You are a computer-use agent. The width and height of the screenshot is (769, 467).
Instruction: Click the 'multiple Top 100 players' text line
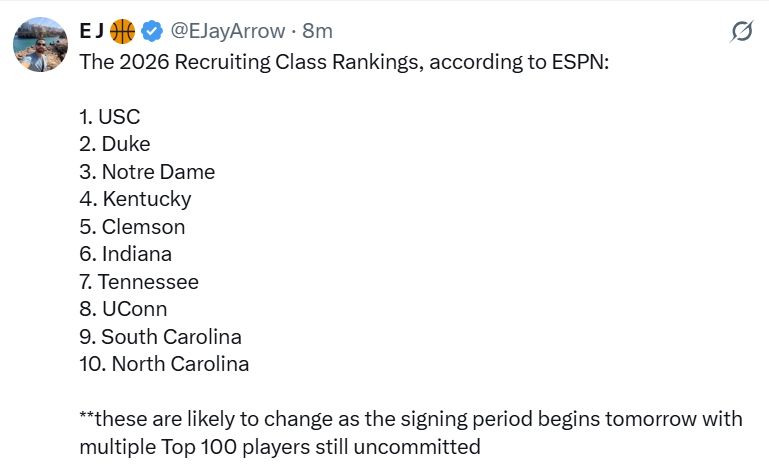(x=280, y=446)
